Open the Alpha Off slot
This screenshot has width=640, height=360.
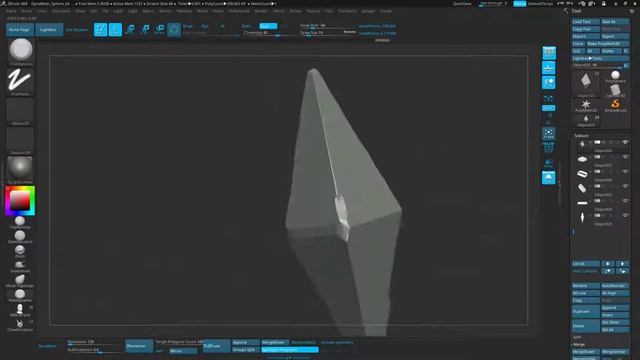tap(20, 111)
